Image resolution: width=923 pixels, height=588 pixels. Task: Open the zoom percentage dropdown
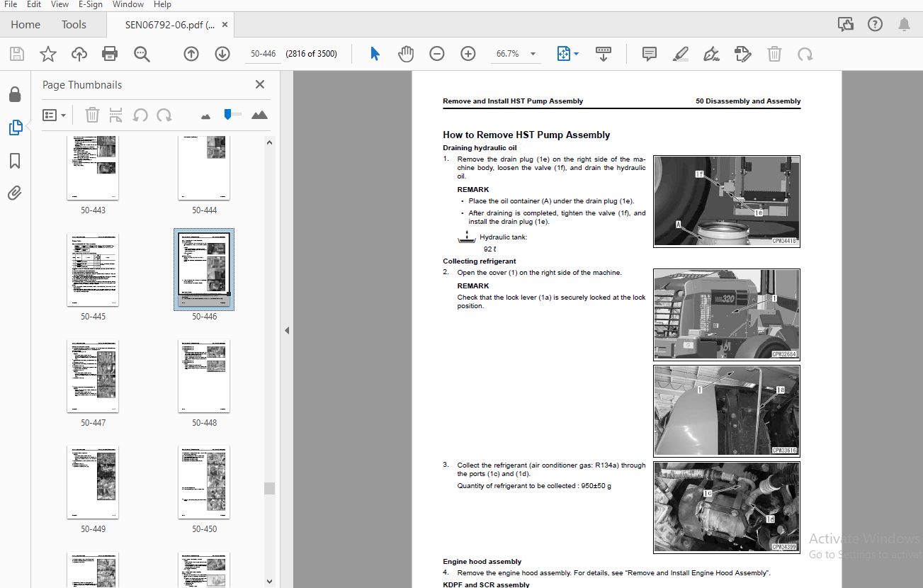(533, 54)
